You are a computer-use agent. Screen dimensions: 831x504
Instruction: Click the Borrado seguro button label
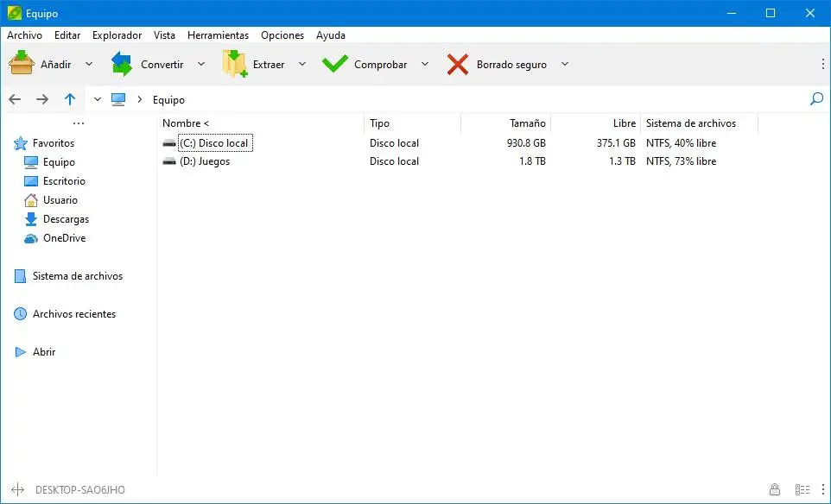(x=511, y=65)
